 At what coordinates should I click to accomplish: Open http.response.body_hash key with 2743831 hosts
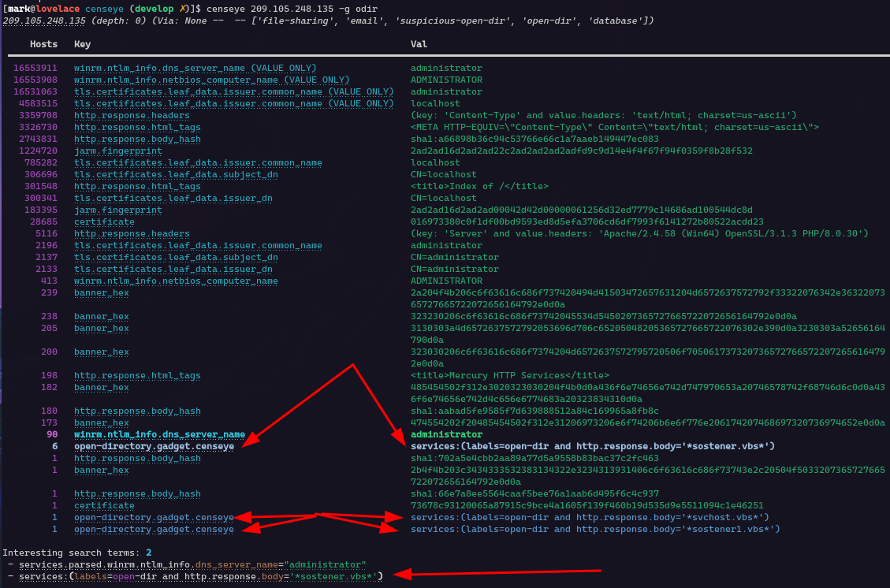(x=137, y=139)
